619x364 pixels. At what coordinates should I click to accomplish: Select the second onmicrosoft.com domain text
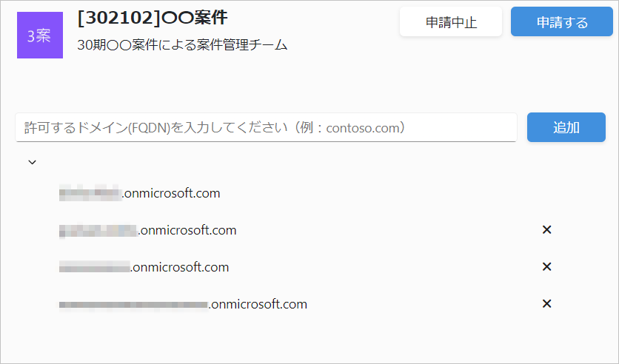point(147,230)
